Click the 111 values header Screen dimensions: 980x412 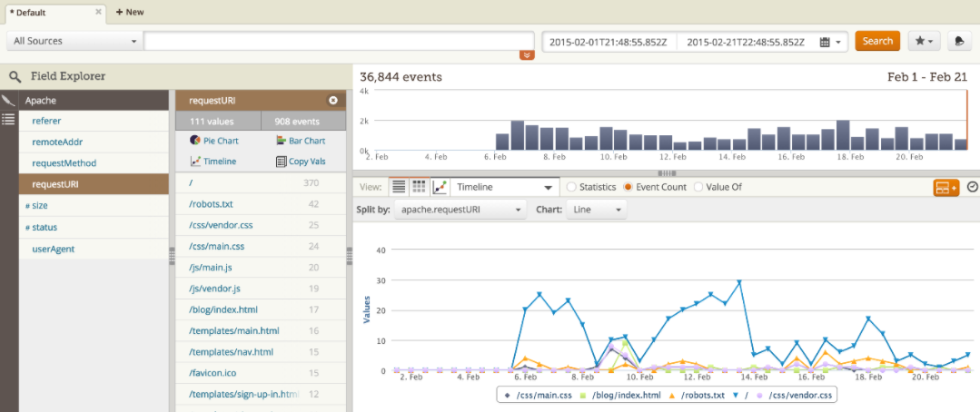coord(217,121)
